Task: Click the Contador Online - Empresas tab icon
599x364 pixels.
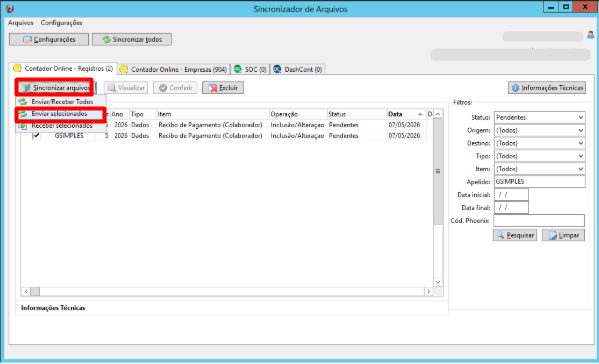Action: point(123,70)
